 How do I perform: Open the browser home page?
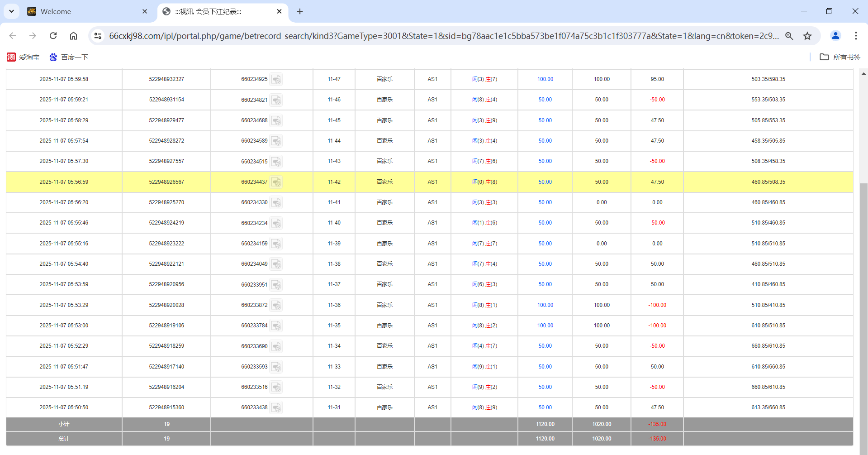[73, 36]
